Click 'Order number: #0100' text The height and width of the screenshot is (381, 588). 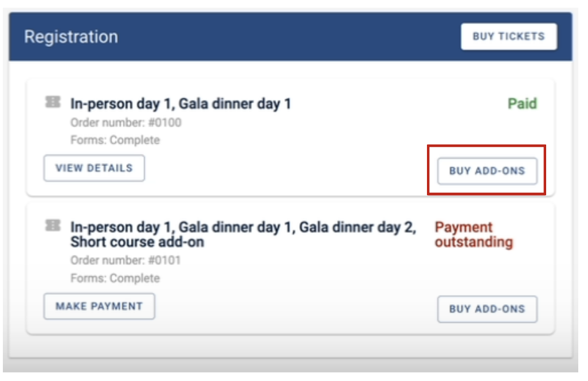tap(126, 122)
